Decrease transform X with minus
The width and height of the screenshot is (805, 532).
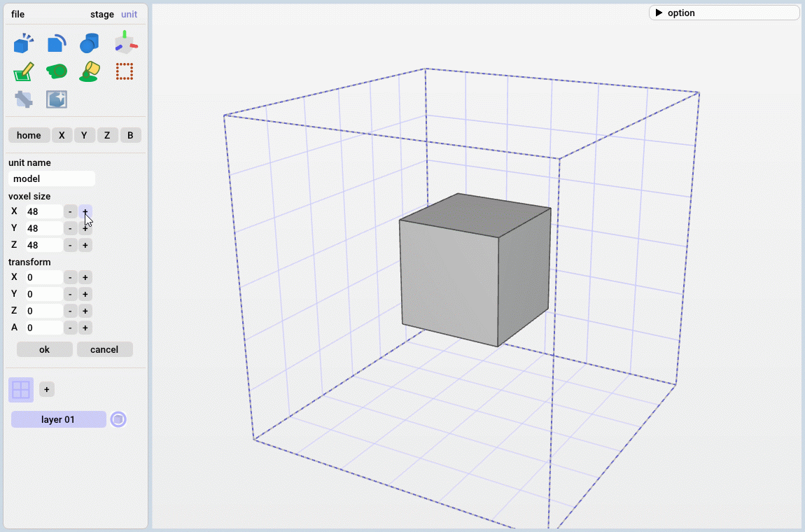(x=70, y=278)
